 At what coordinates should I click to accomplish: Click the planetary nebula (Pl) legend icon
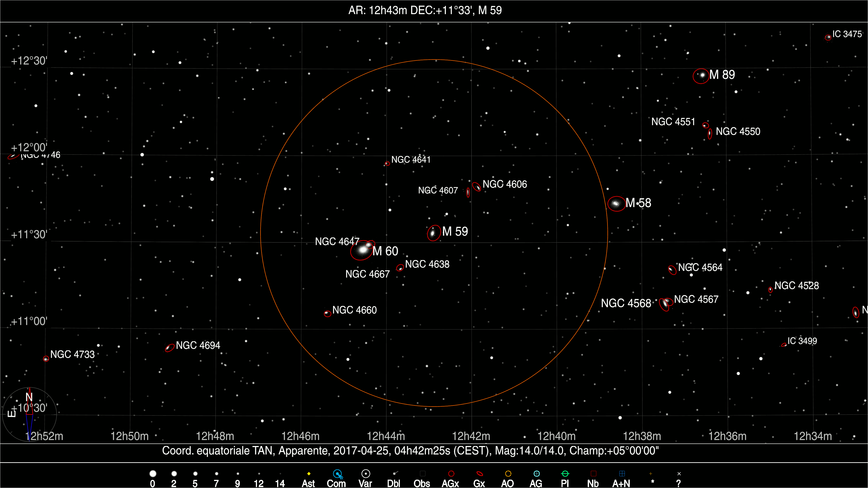565,474
